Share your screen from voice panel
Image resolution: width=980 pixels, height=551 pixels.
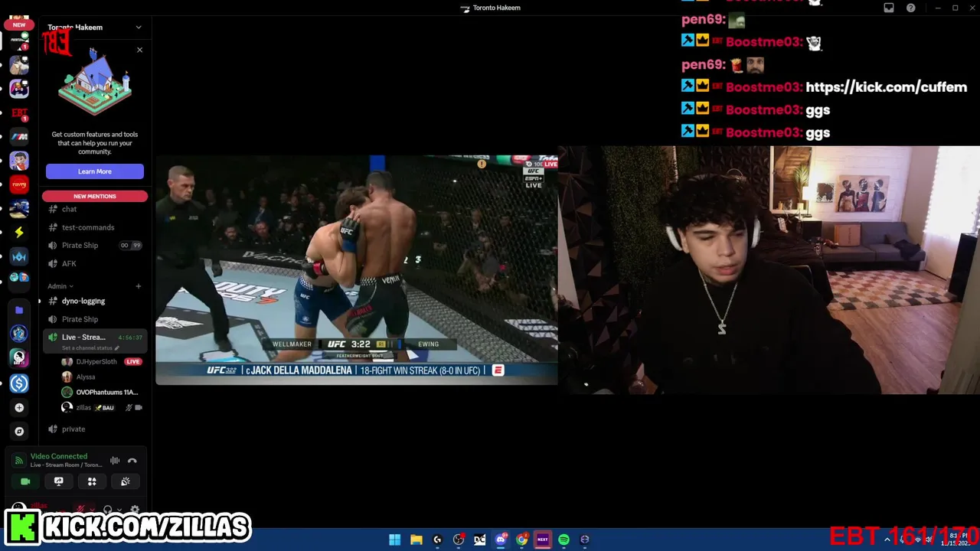pos(58,481)
